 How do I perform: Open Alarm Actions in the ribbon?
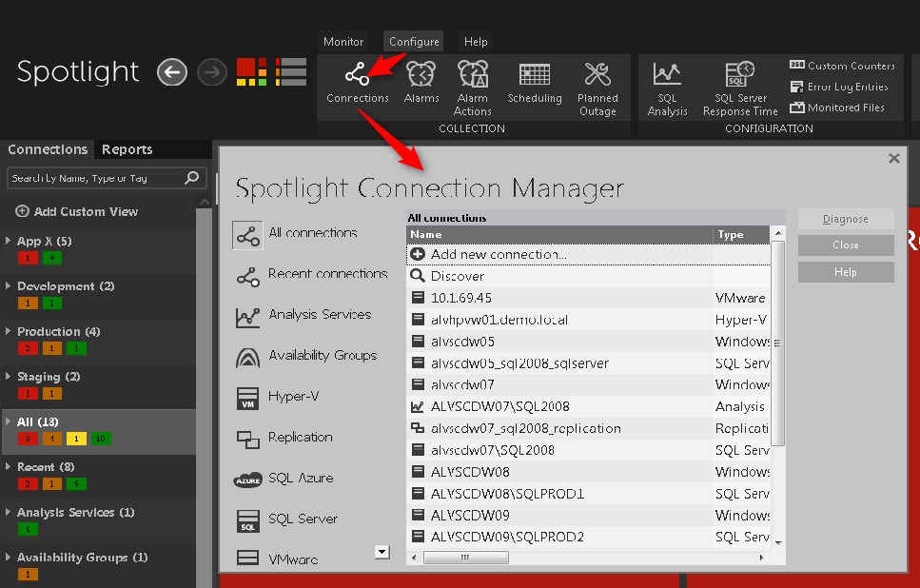pyautogui.click(x=472, y=75)
